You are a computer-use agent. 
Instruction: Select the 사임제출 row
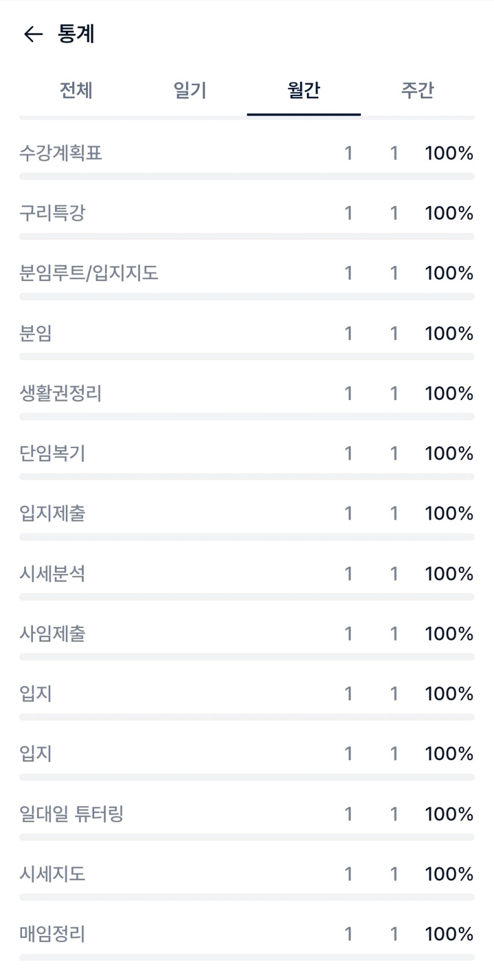coord(53,634)
